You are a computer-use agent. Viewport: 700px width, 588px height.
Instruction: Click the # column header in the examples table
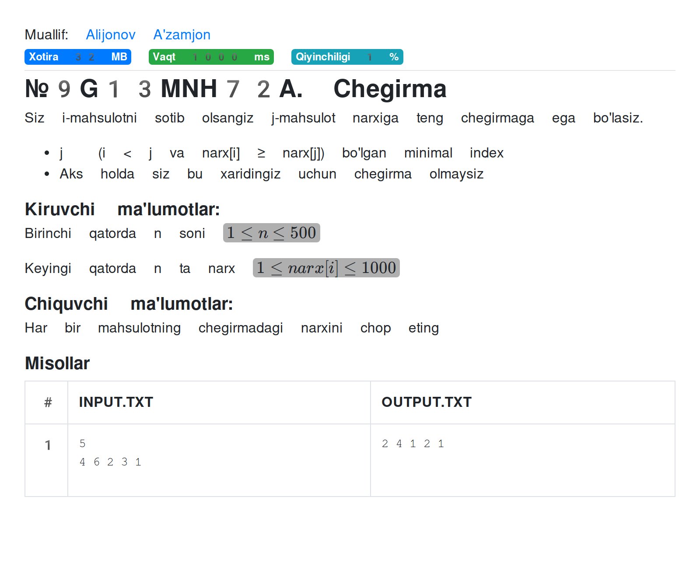[48, 402]
